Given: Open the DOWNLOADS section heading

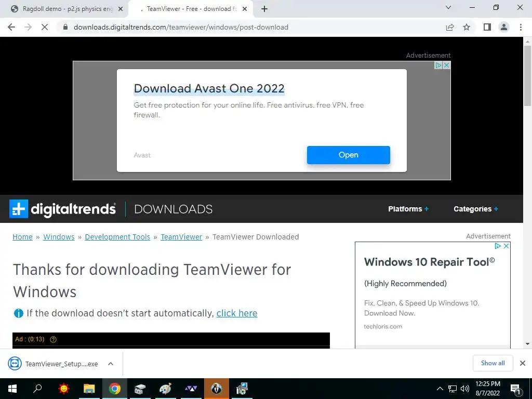Looking at the screenshot, I should pyautogui.click(x=174, y=209).
